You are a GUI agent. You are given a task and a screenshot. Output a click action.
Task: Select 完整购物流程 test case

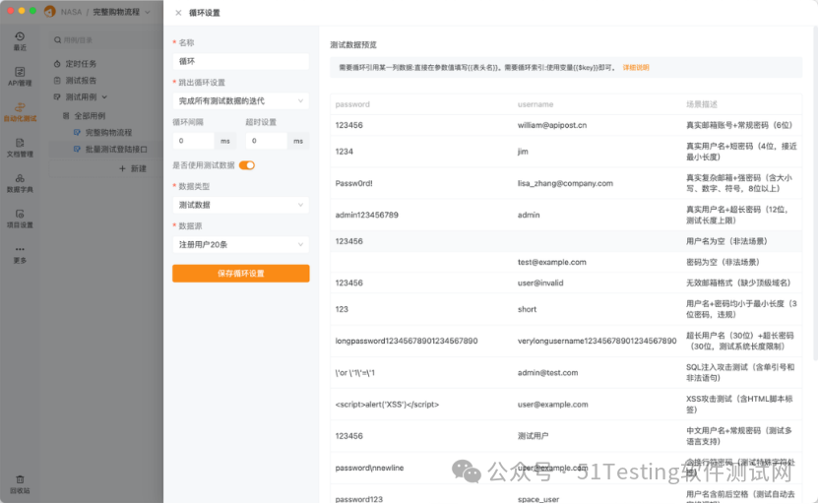point(108,133)
